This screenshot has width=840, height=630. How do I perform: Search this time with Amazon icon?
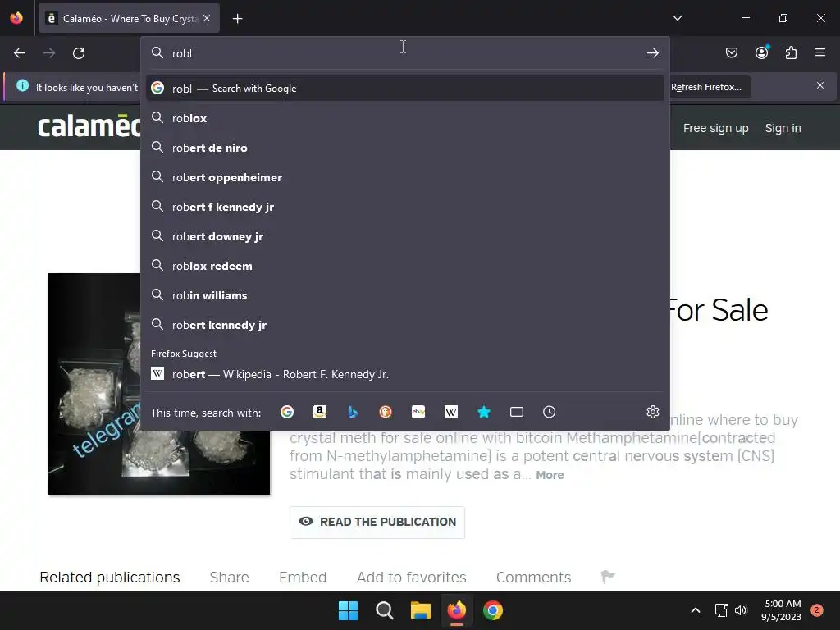click(320, 412)
